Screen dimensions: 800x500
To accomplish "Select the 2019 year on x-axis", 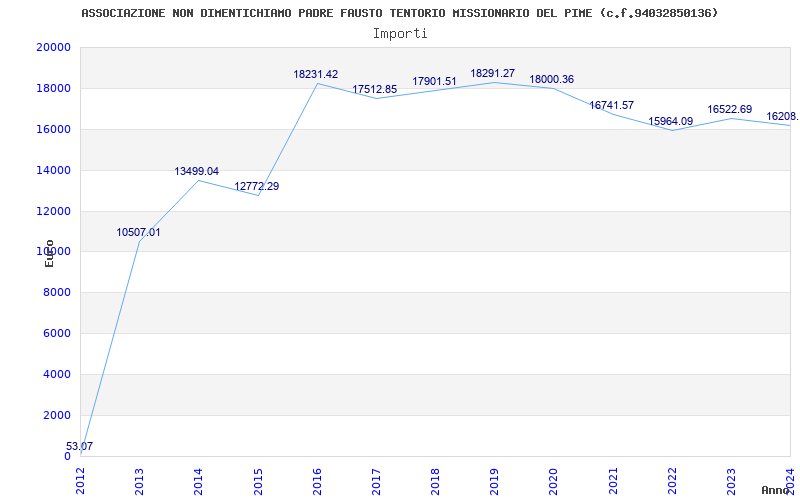I will pos(494,481).
